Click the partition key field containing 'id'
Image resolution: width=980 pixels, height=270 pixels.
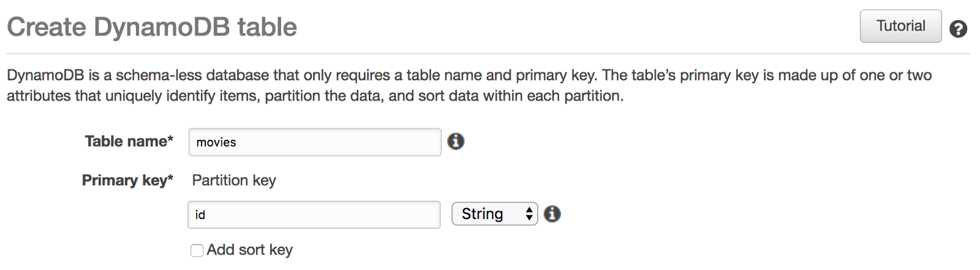pyautogui.click(x=314, y=215)
